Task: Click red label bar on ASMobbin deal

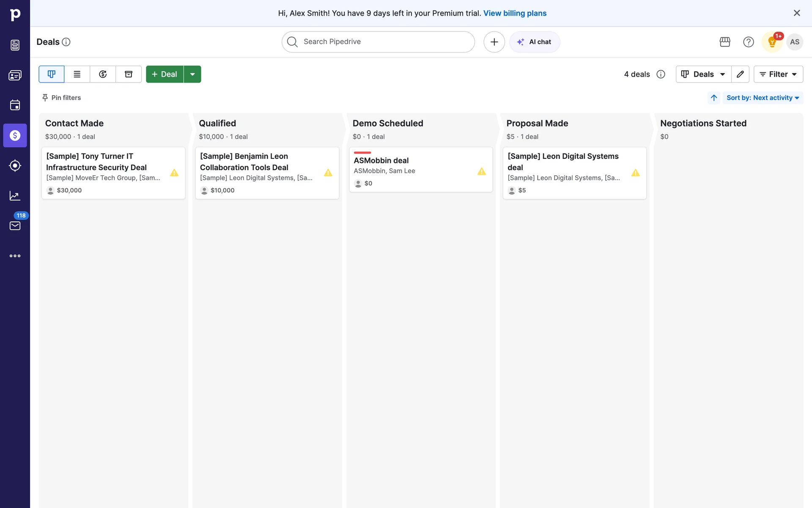Action: coord(362,152)
